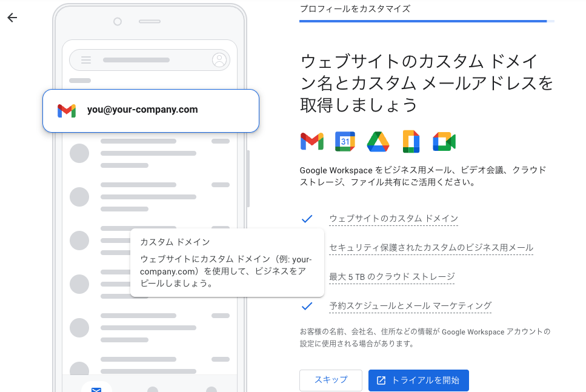
Task: Click the checkmark beside 予約スケジュールとメール マーケティング
Action: click(307, 306)
